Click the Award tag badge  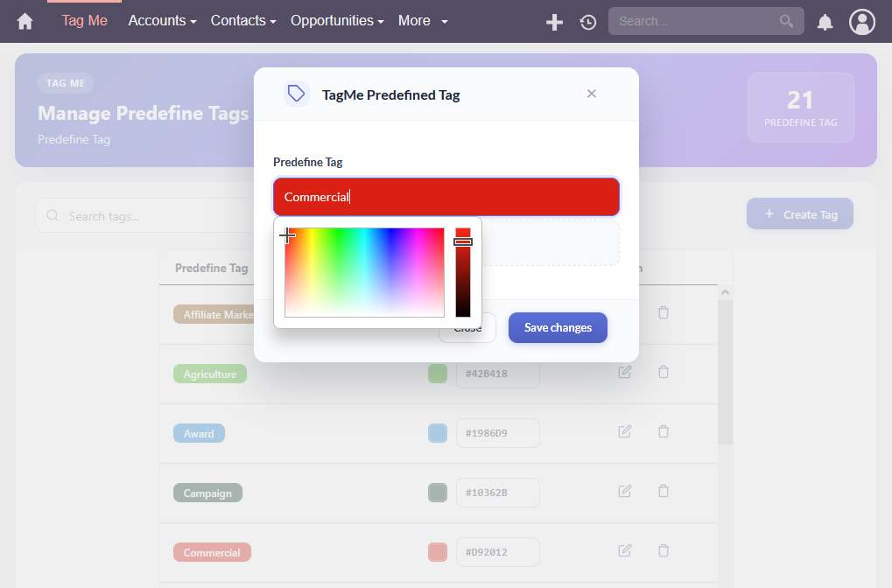(199, 433)
